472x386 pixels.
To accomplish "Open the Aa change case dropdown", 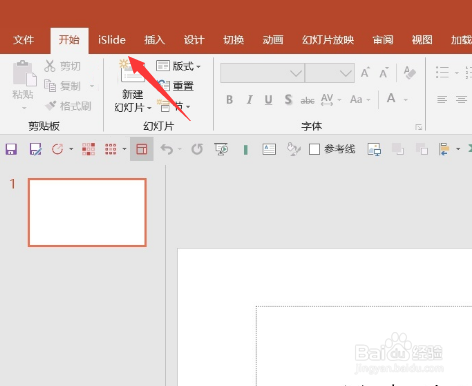I will coord(360,99).
